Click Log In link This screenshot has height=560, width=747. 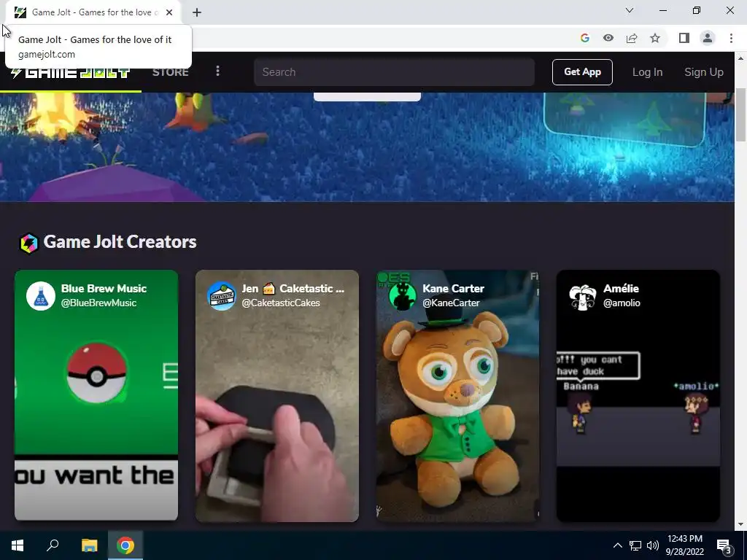point(647,72)
